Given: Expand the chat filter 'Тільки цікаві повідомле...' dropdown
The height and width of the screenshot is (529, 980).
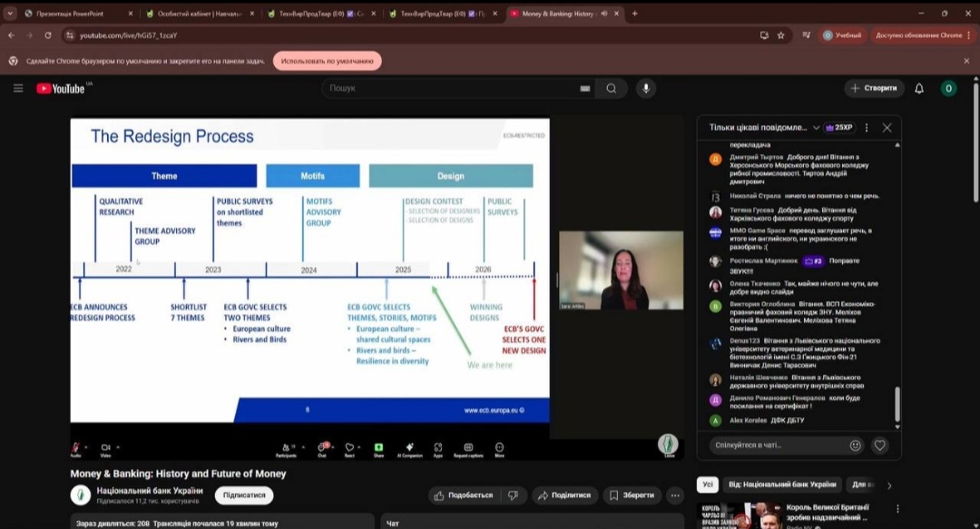Looking at the screenshot, I should pos(816,128).
